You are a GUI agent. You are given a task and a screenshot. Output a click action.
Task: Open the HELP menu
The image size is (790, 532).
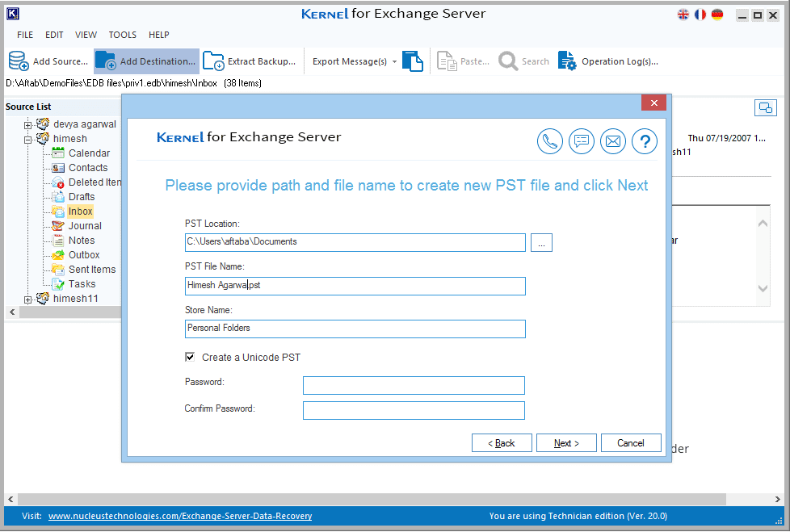(x=158, y=35)
